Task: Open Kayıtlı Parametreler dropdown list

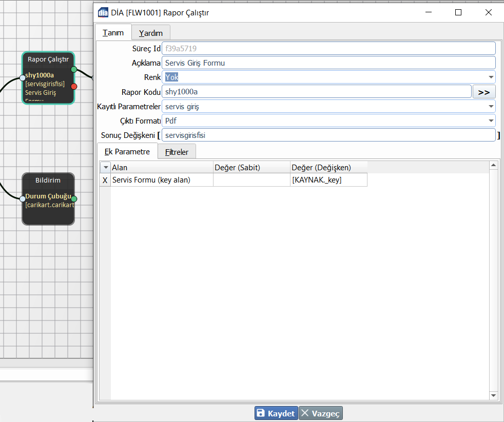Action: pyautogui.click(x=491, y=107)
